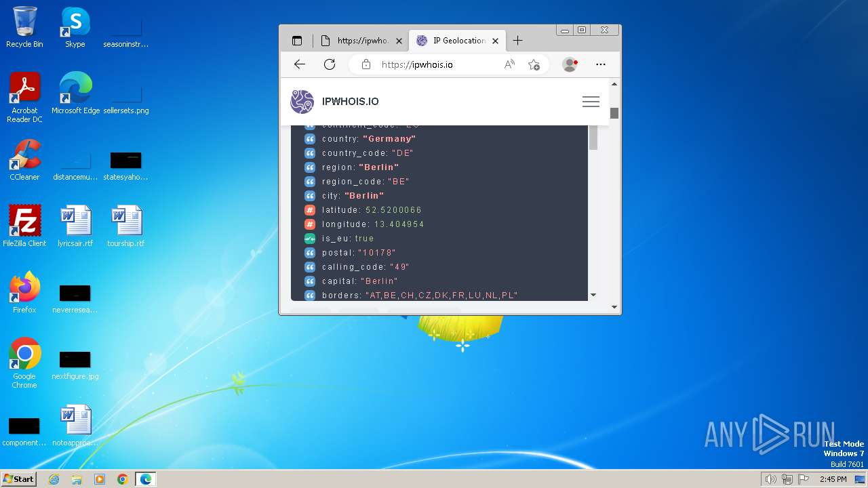Open the lyricsair.rtf document

click(75, 226)
